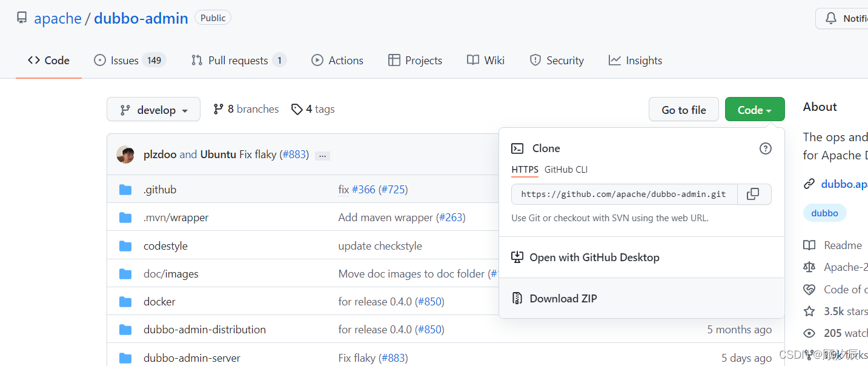Open the dubbo-admin-distribution folder
868x366 pixels.
coord(205,330)
